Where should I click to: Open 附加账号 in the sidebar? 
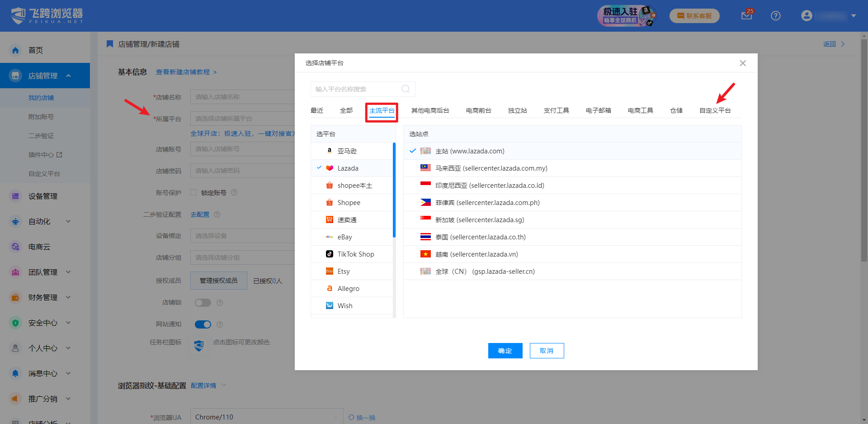coord(41,117)
